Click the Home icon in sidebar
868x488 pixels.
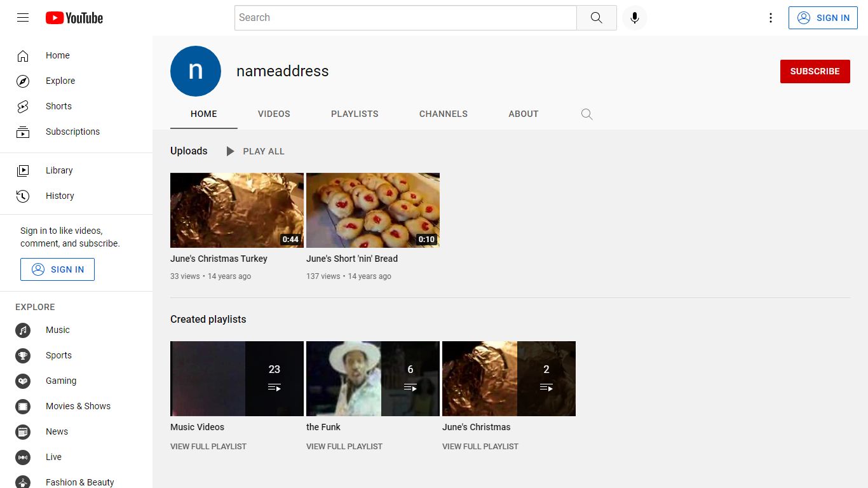click(x=23, y=56)
